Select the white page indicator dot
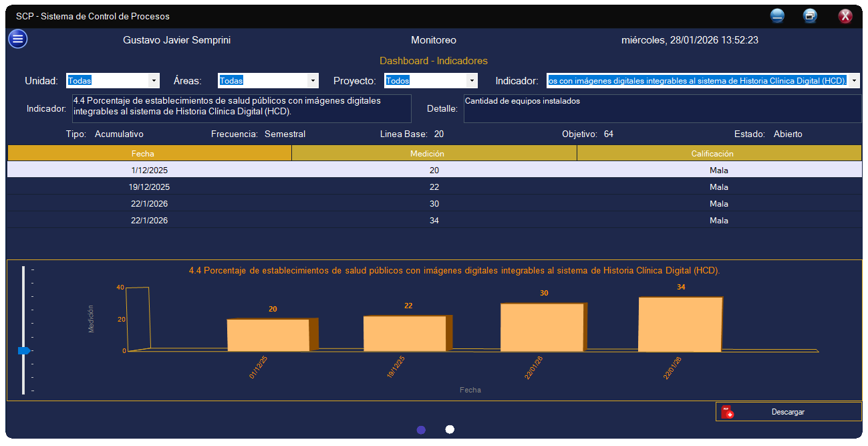 click(450, 429)
